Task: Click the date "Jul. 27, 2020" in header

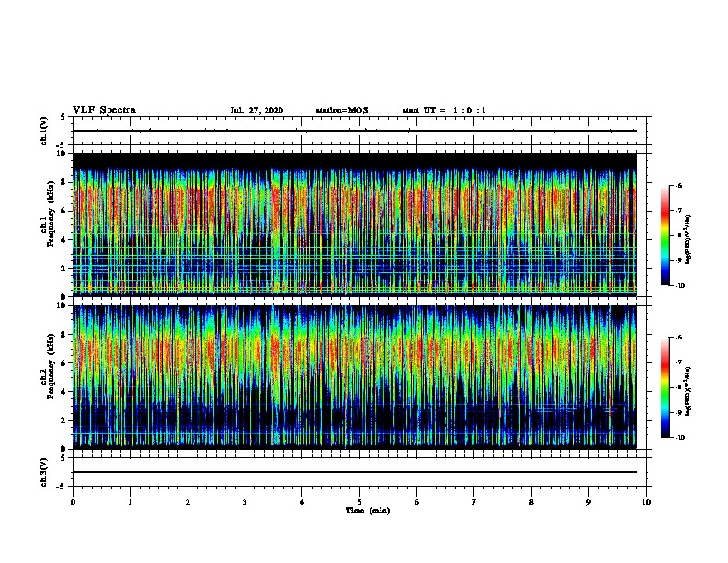Action: tap(256, 110)
